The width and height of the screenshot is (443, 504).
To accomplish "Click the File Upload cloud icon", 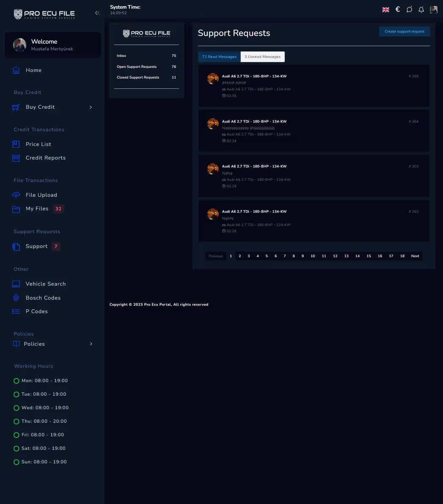I will click(x=16, y=195).
